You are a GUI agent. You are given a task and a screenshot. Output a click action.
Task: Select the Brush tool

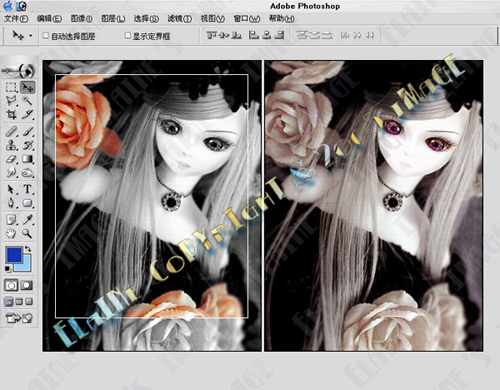pyautogui.click(x=27, y=131)
